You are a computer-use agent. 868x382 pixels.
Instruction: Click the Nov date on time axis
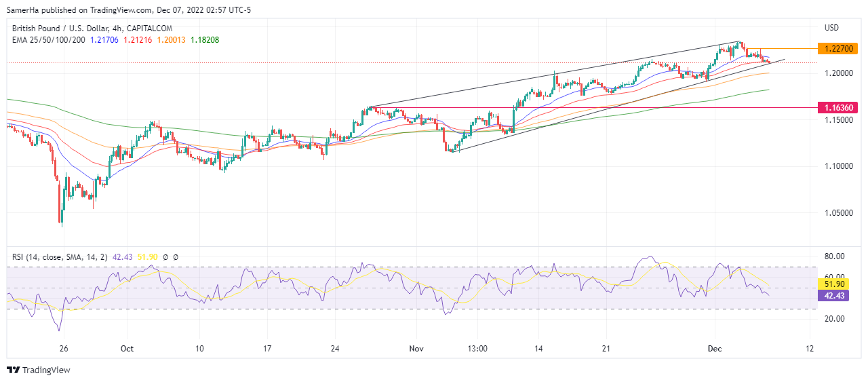pyautogui.click(x=416, y=349)
